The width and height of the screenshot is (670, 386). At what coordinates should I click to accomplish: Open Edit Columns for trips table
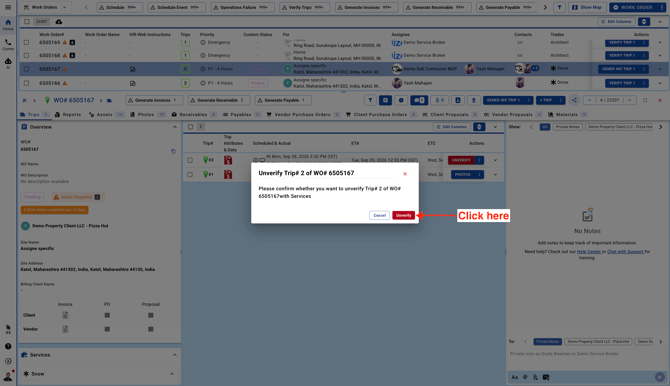pos(452,127)
